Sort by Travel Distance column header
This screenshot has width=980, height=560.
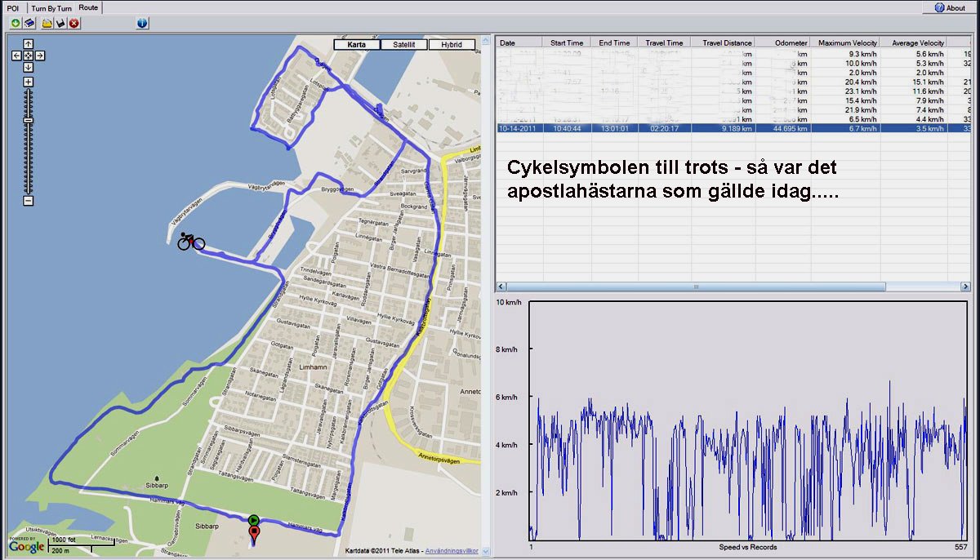(x=722, y=42)
